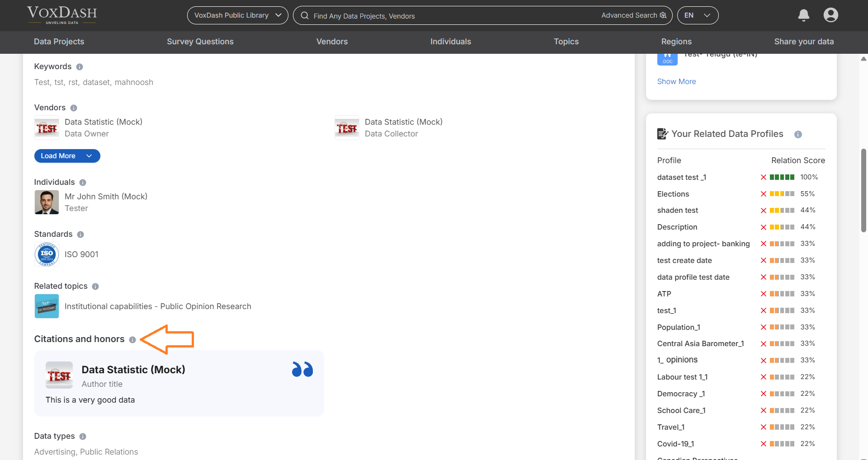Open the user account avatar menu
Screen dimensions: 868x460
pyautogui.click(x=830, y=15)
